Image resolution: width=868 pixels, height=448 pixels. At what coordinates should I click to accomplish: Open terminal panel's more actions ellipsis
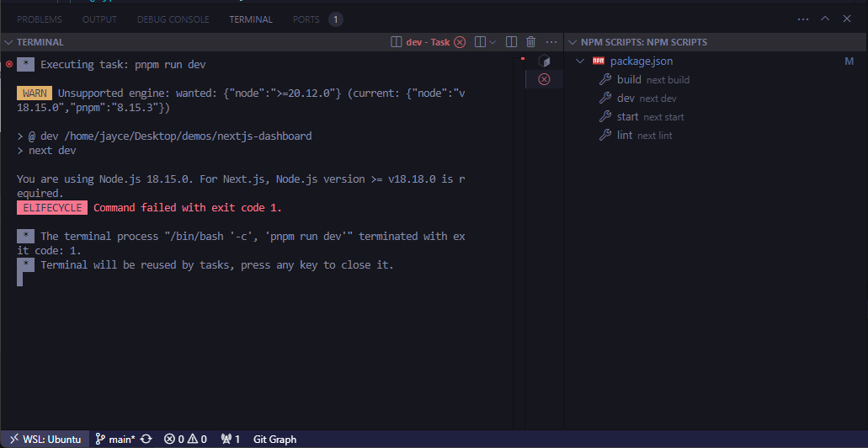(x=551, y=42)
